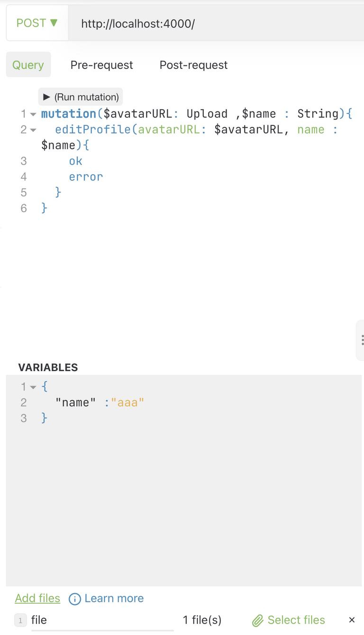
Task: Remove the file entry with the X
Action: (352, 620)
